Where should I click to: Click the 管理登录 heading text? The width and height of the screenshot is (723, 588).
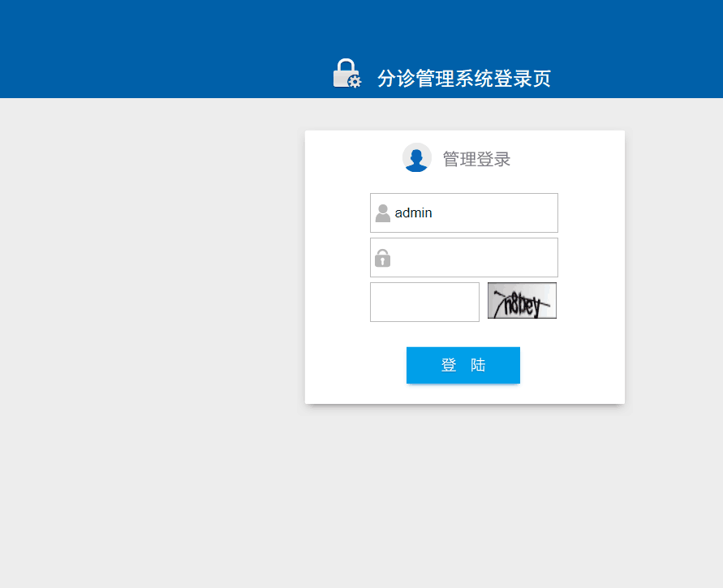coord(477,159)
